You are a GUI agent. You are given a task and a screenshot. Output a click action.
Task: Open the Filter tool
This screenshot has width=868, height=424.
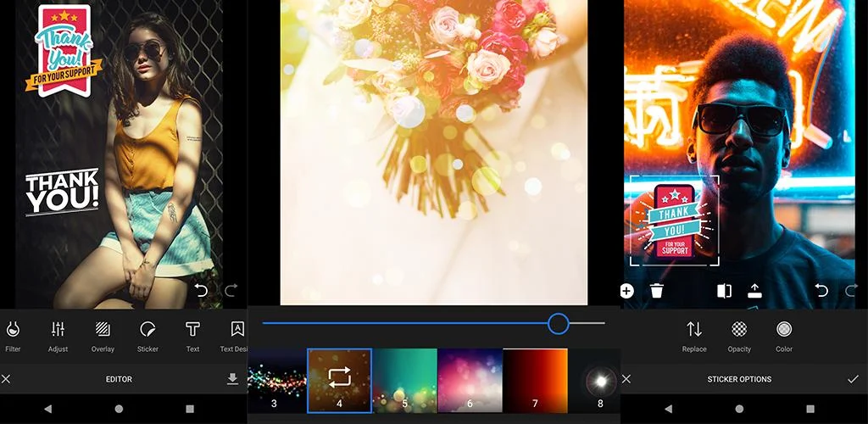point(13,335)
